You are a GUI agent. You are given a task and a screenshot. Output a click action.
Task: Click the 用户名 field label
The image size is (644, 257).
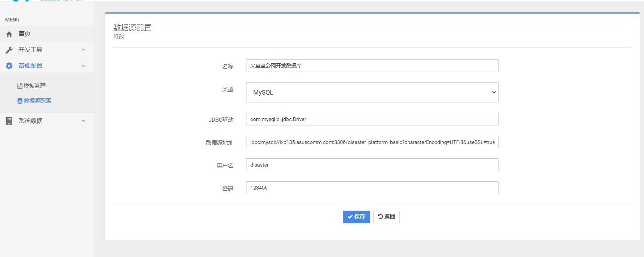pos(225,166)
